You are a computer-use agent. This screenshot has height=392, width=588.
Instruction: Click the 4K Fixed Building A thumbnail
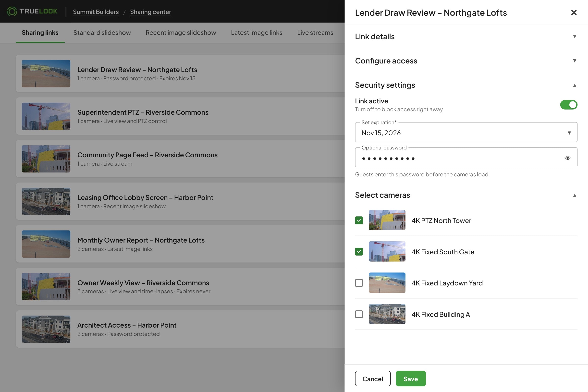(387, 314)
